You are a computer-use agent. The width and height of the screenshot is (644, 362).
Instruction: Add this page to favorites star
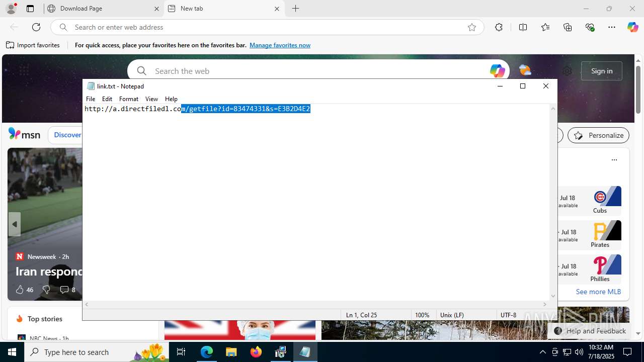click(x=472, y=27)
